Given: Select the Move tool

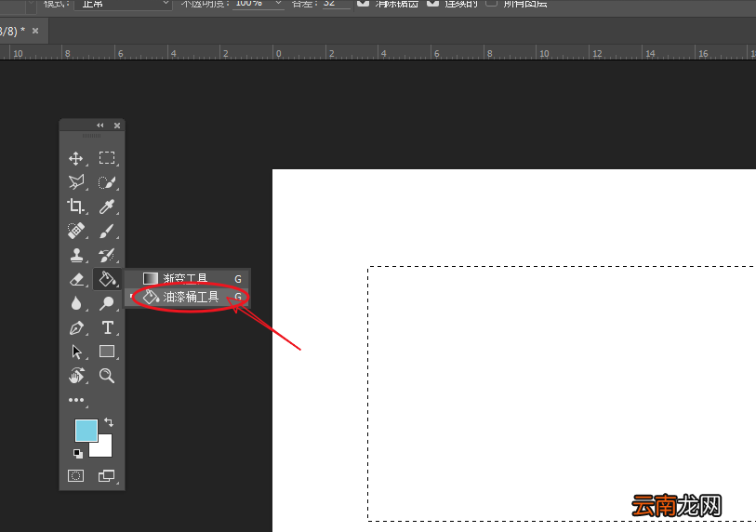Looking at the screenshot, I should (x=75, y=158).
